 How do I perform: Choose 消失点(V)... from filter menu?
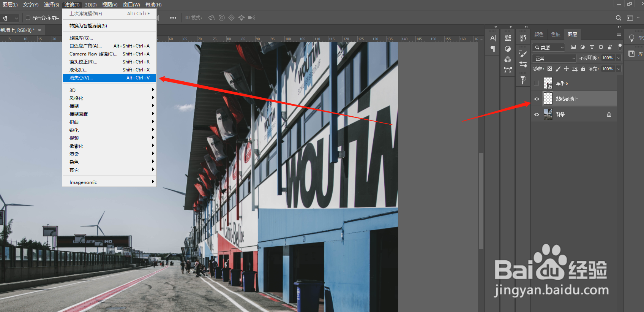pos(109,78)
